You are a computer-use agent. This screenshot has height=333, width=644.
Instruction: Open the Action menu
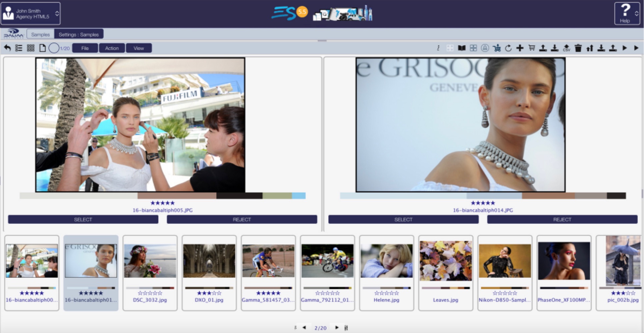pyautogui.click(x=112, y=48)
